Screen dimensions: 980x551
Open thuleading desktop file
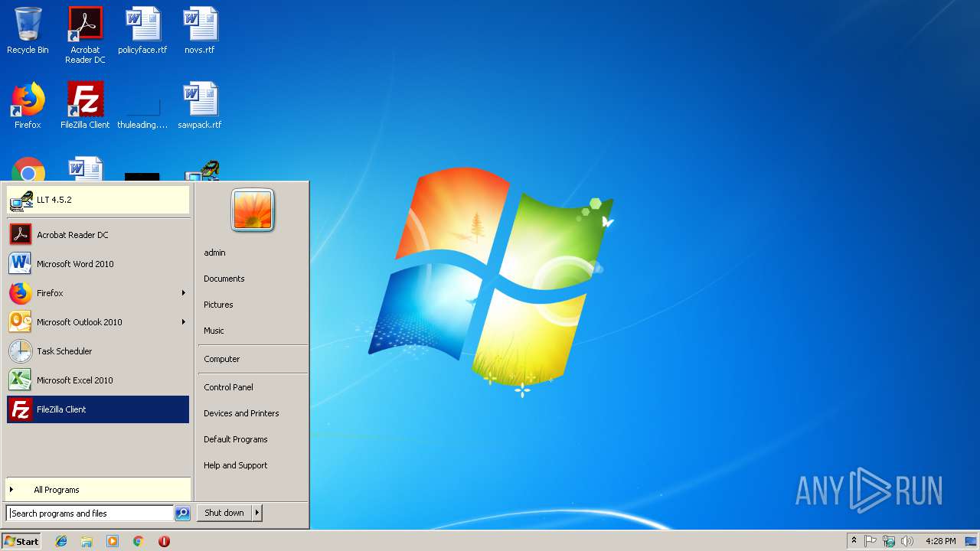[142, 111]
